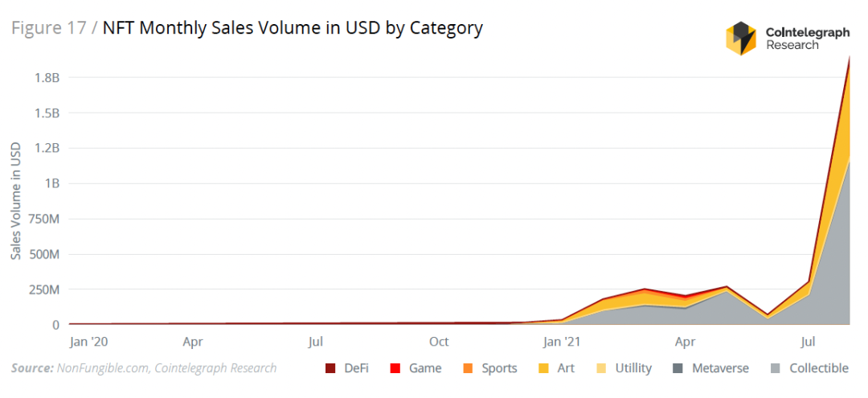Click the Metaverse dark gray legend swatch

pyautogui.click(x=678, y=369)
